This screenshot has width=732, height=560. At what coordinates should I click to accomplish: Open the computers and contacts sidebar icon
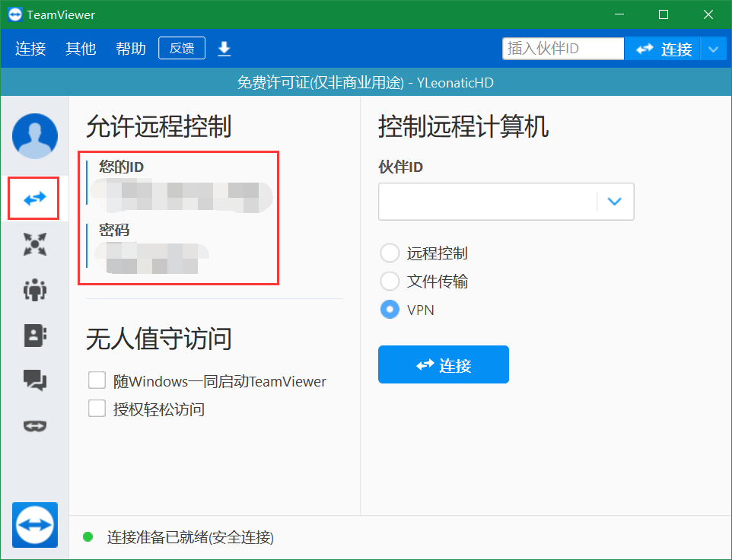coord(35,335)
